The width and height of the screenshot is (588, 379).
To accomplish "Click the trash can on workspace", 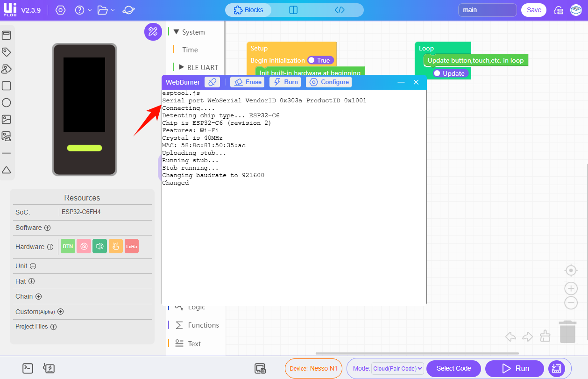I will click(x=567, y=331).
